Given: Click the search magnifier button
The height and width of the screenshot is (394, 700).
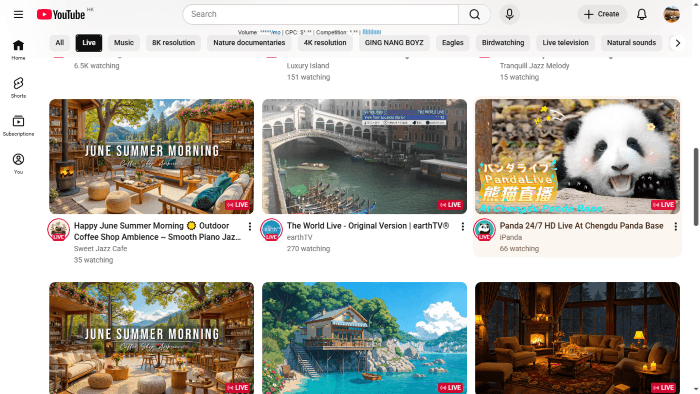Looking at the screenshot, I should [x=475, y=14].
